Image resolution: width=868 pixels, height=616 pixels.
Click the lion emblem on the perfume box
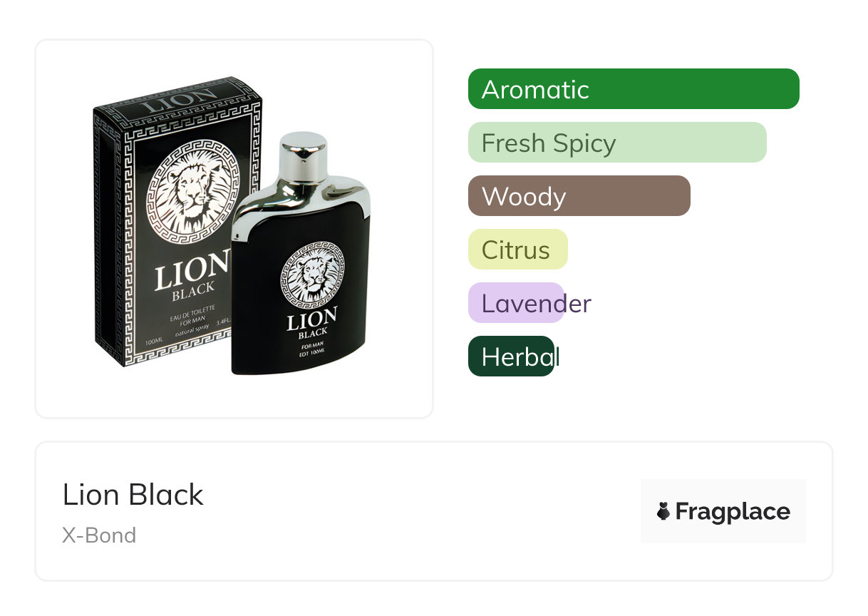(x=189, y=188)
